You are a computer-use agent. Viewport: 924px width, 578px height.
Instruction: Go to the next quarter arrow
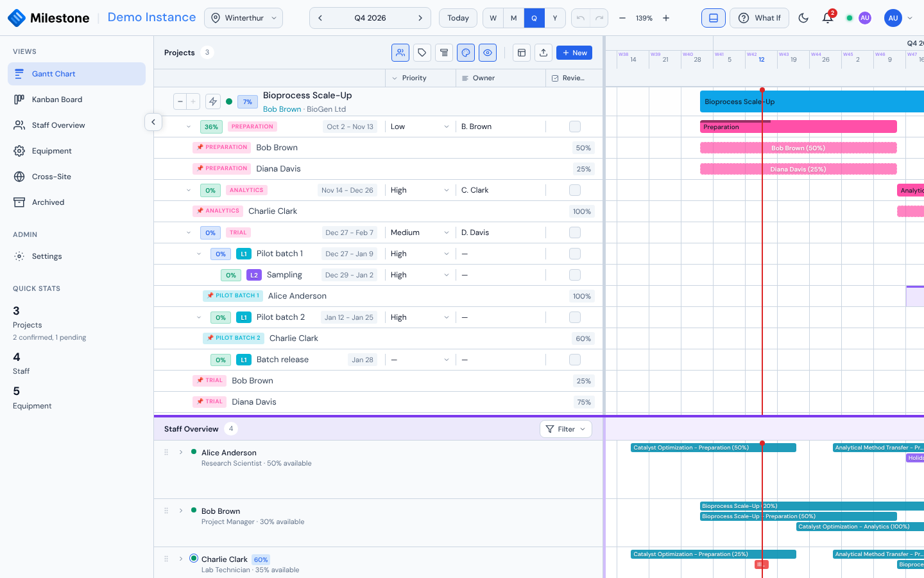(420, 18)
